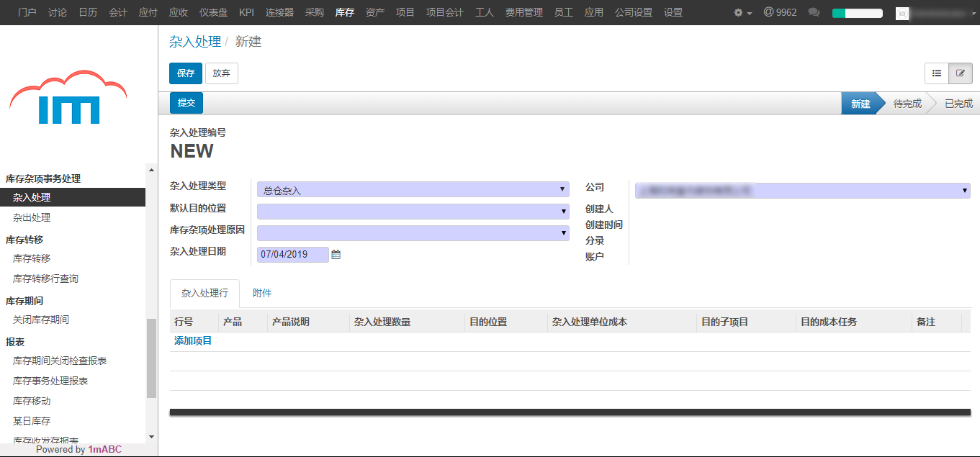Click the 保存 button

click(186, 73)
